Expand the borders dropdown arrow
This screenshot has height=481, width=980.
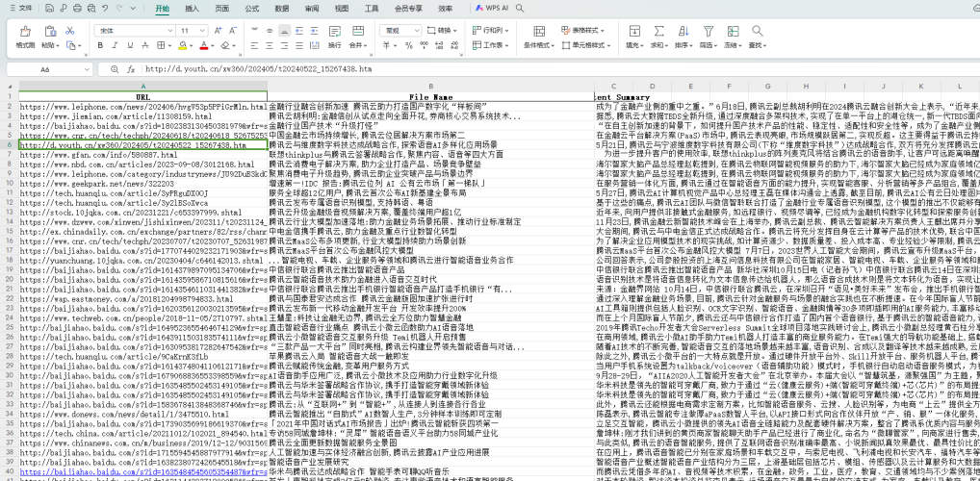pos(169,45)
